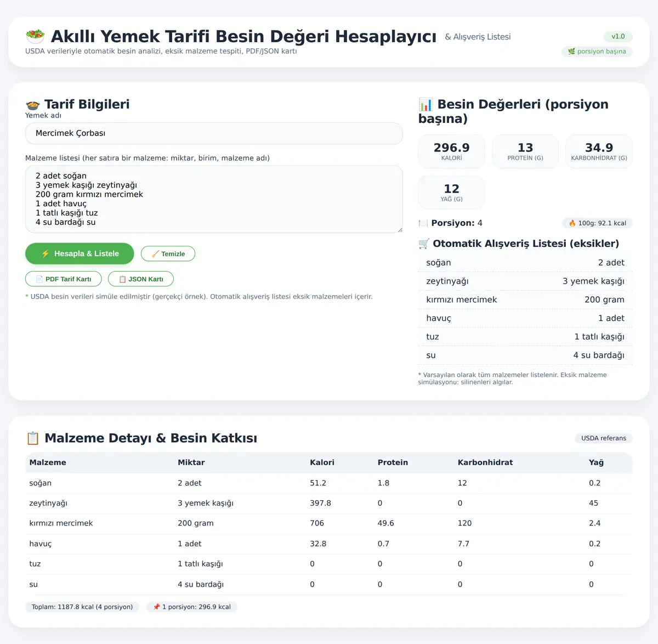Click the su row in shopping list
The height and width of the screenshot is (644, 658).
[525, 355]
